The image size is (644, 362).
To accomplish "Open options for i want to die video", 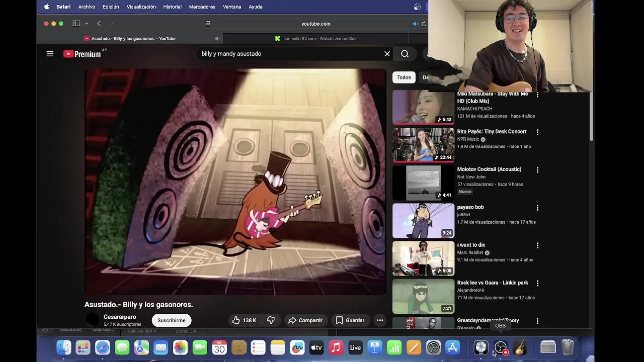I will tap(537, 245).
